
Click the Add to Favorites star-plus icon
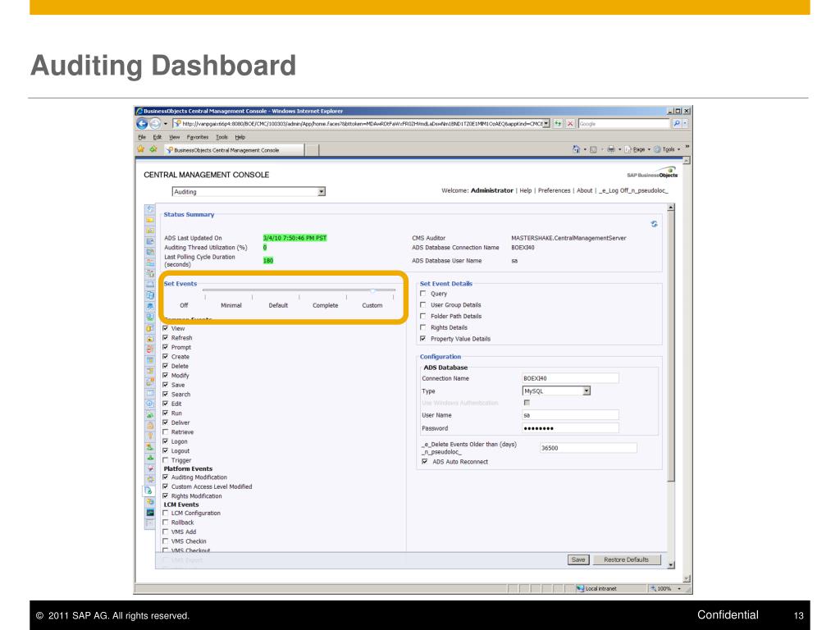pos(153,149)
